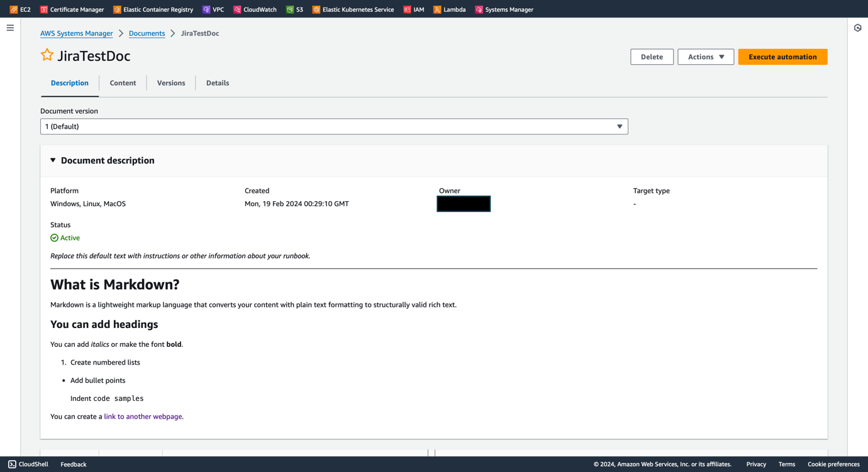The width and height of the screenshot is (868, 472).
Task: Open the hamburger navigation menu
Action: click(10, 28)
